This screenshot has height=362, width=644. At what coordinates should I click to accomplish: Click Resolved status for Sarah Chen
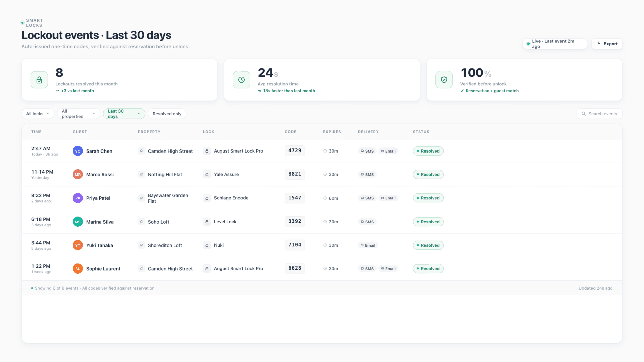[428, 151]
